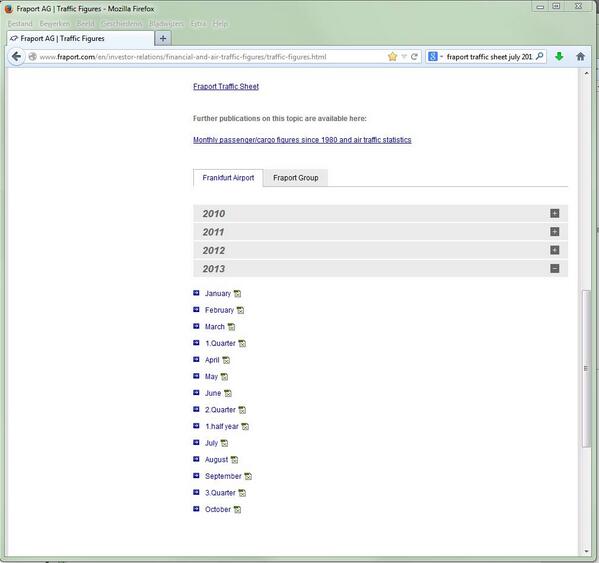Collapse the 2013 section

coord(555,268)
